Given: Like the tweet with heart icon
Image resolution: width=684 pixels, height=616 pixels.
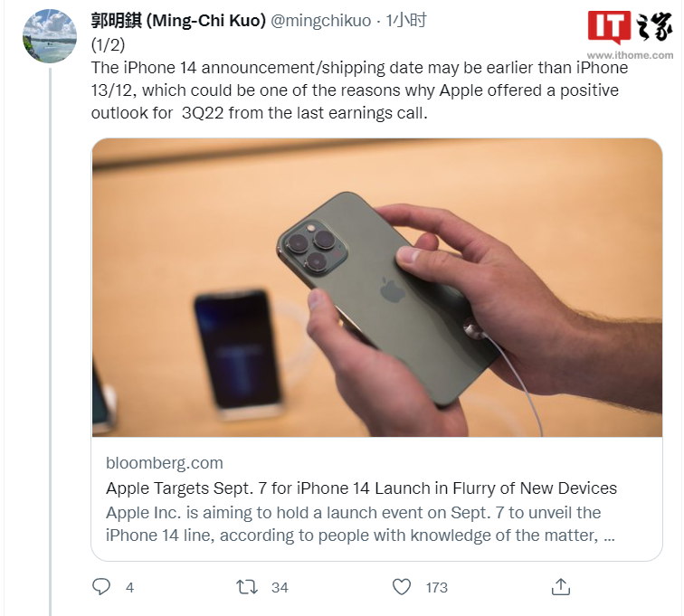Looking at the screenshot, I should [x=402, y=587].
